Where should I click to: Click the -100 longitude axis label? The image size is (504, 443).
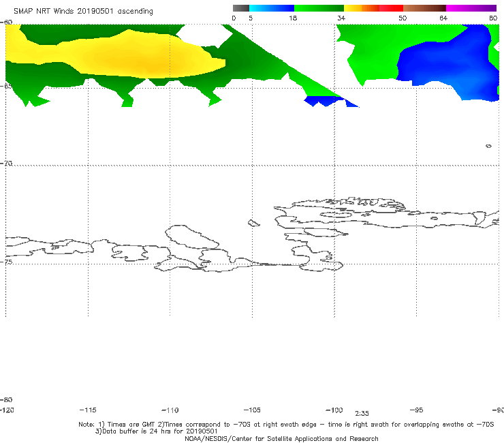(334, 410)
